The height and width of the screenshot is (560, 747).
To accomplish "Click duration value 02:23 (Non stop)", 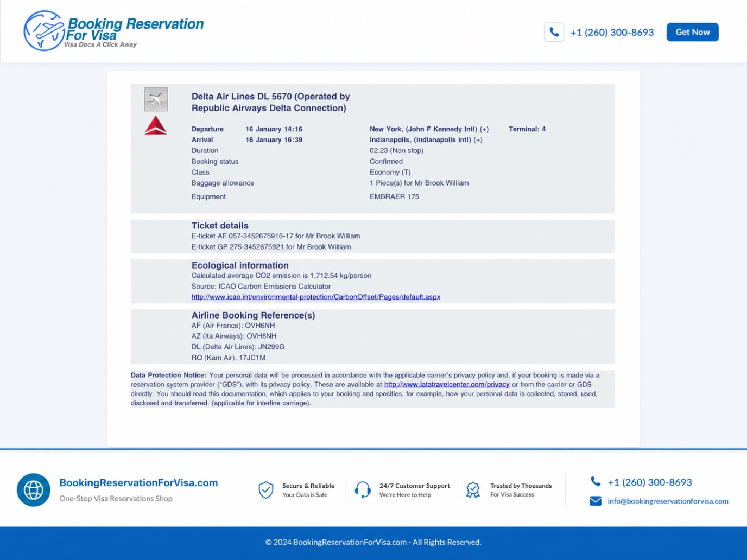I will (x=396, y=151).
